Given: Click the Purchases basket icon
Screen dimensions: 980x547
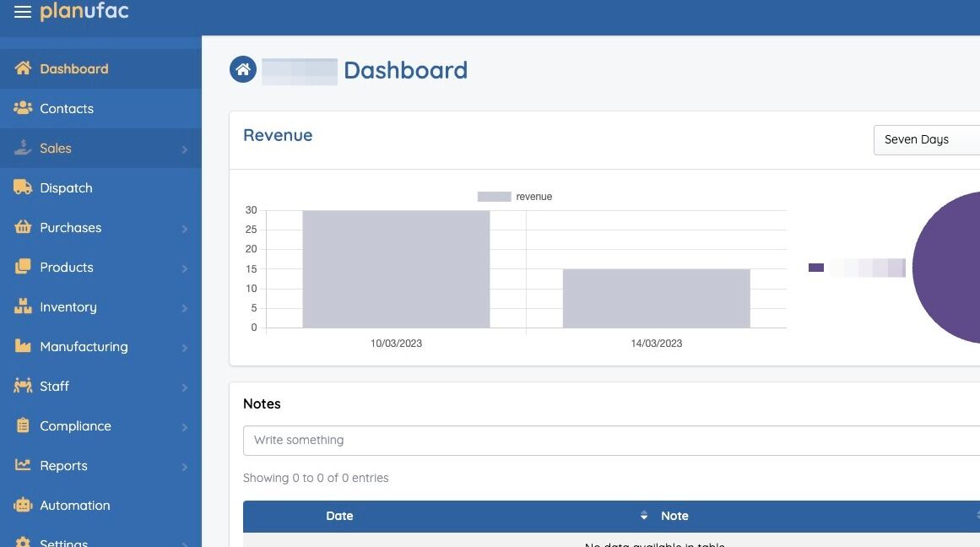Looking at the screenshot, I should 23,227.
